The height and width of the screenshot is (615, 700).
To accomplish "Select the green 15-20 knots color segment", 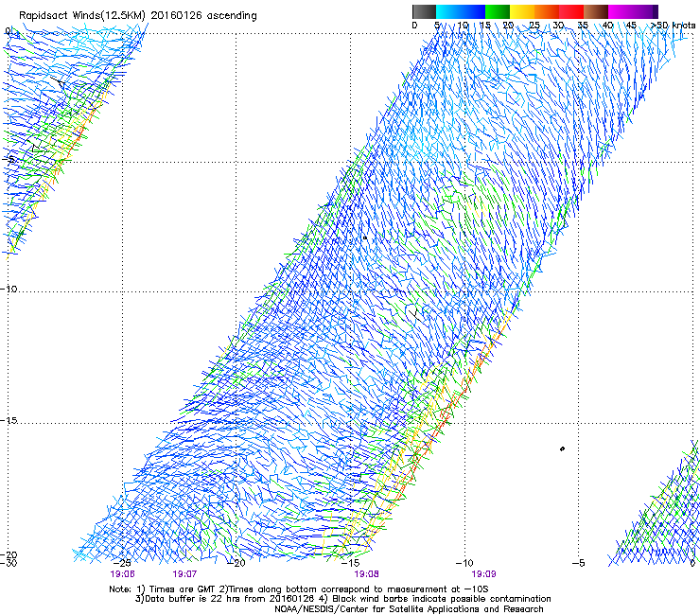I will pyautogui.click(x=498, y=11).
